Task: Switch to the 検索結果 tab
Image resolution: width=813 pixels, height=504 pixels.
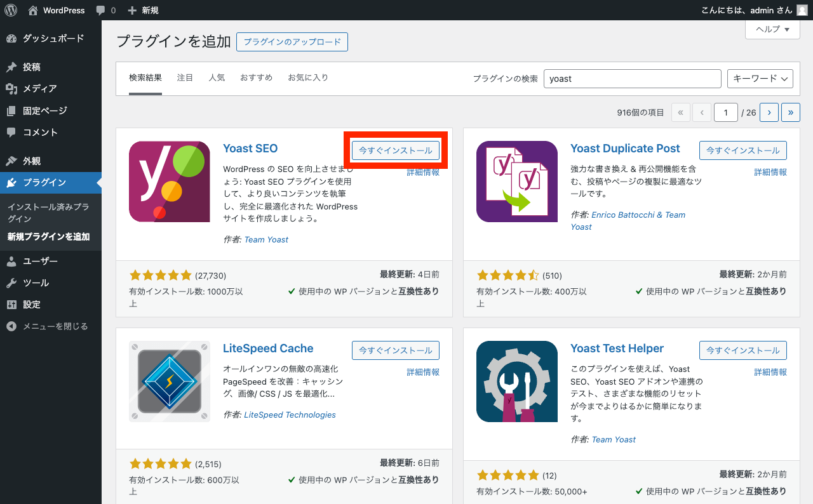Action: tap(145, 78)
